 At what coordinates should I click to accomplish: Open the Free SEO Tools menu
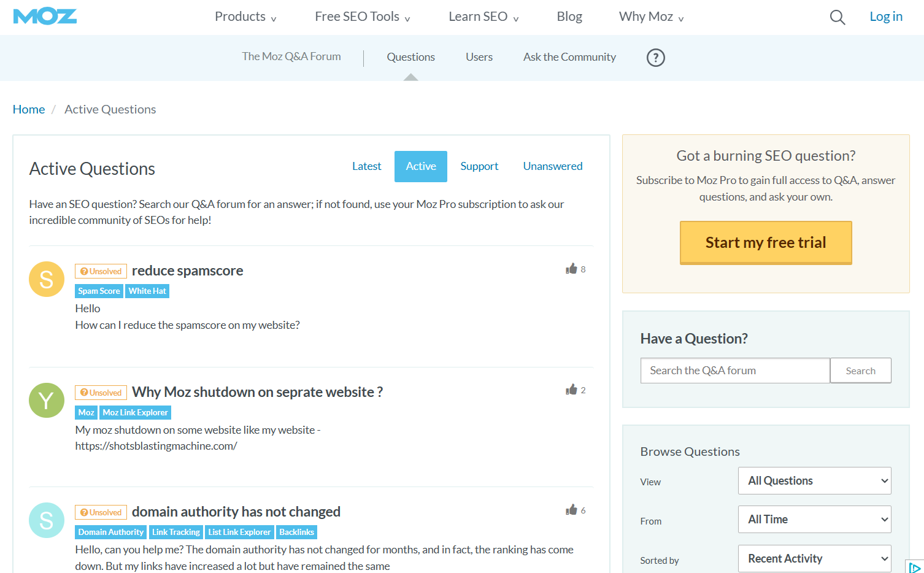(x=362, y=17)
